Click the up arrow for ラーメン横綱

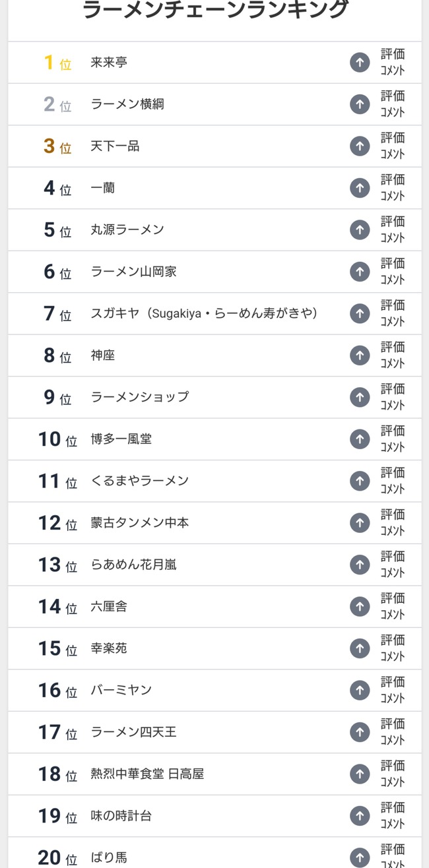(359, 104)
